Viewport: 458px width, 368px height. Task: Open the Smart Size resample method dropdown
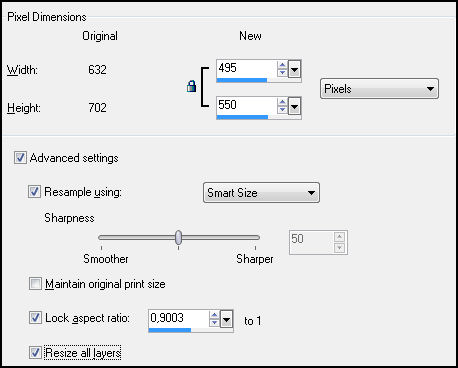click(261, 193)
